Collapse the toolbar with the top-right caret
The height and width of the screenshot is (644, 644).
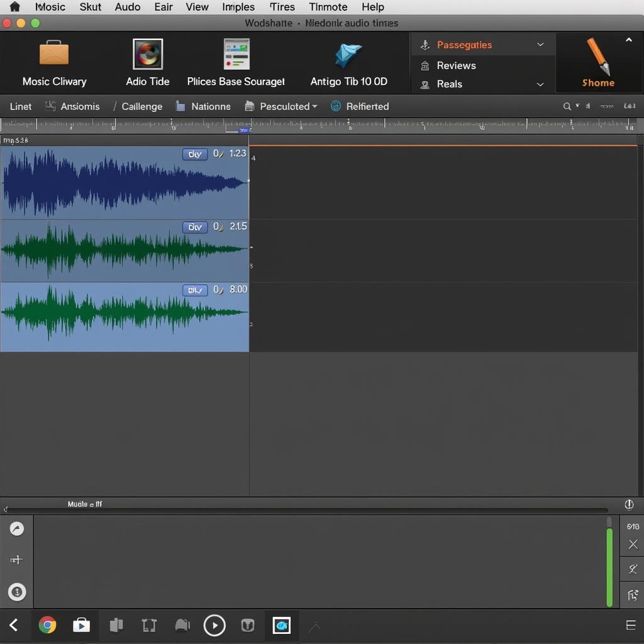(x=629, y=40)
